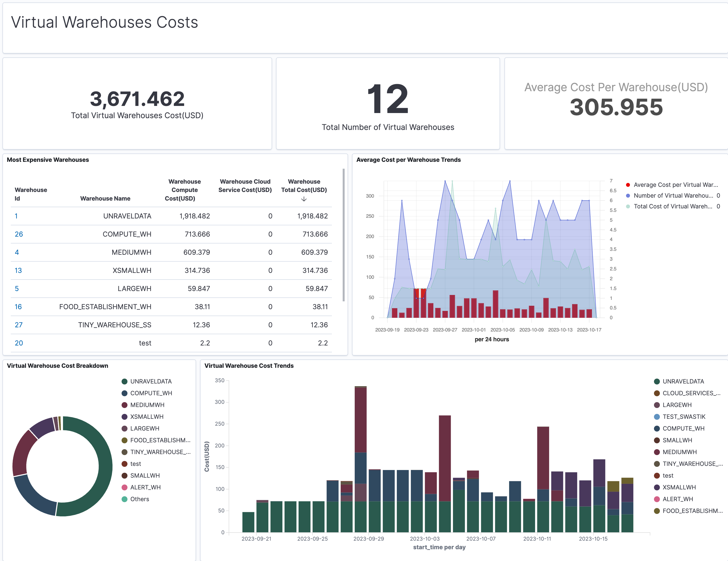Sort the table by Warehouse Id column
728x561 pixels.
pos(30,194)
